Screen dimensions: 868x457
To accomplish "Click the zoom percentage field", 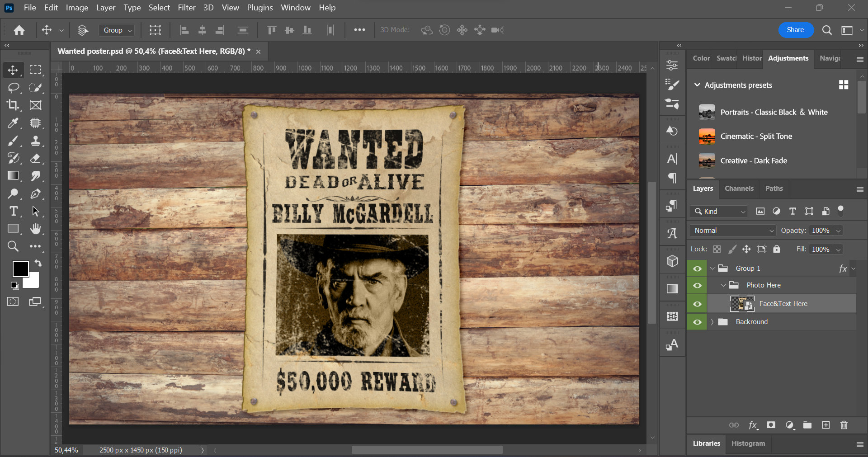I will (66, 450).
